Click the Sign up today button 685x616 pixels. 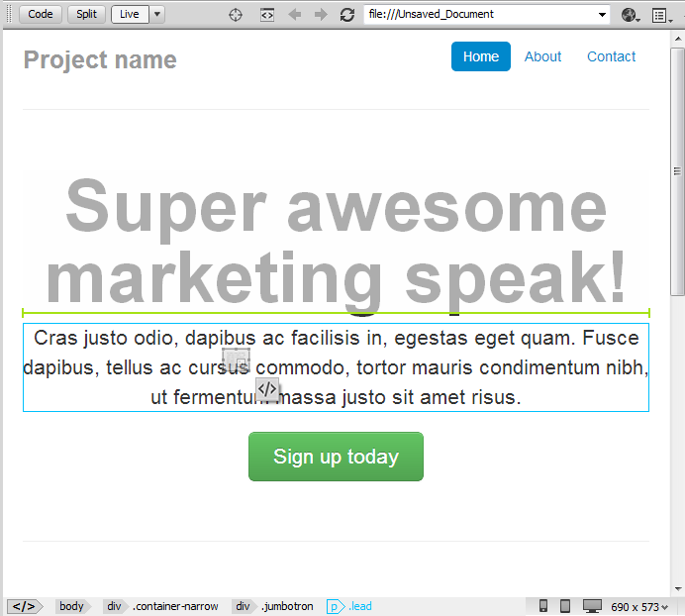pos(336,457)
